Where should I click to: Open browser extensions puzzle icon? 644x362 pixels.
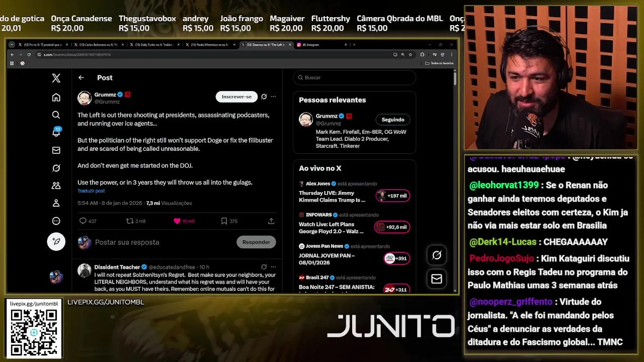422,54
